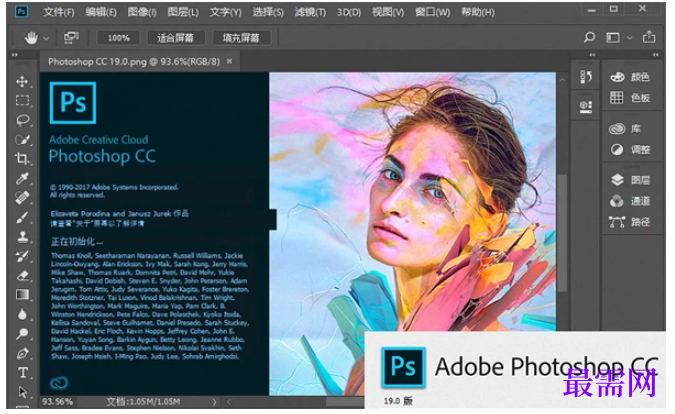The image size is (675, 414).
Task: Open the 路径 (Paths) panel
Action: (630, 222)
